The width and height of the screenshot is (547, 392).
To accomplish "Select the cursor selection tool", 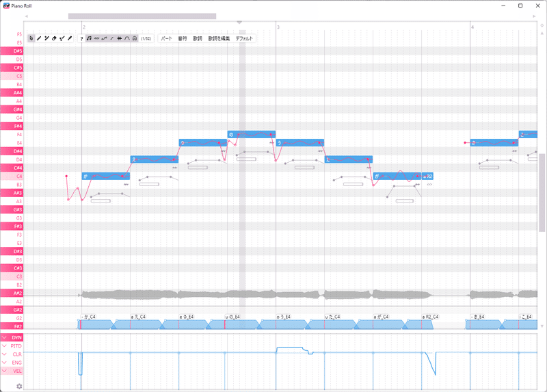I will pyautogui.click(x=31, y=38).
